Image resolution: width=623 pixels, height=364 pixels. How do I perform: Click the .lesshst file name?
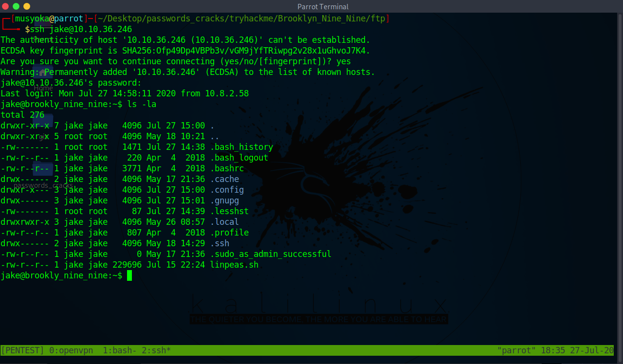229,211
